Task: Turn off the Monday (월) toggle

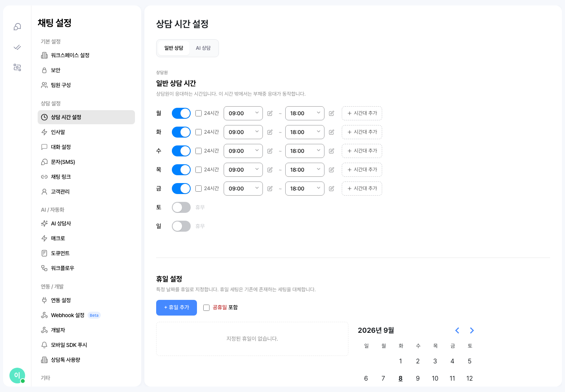Action: tap(181, 113)
